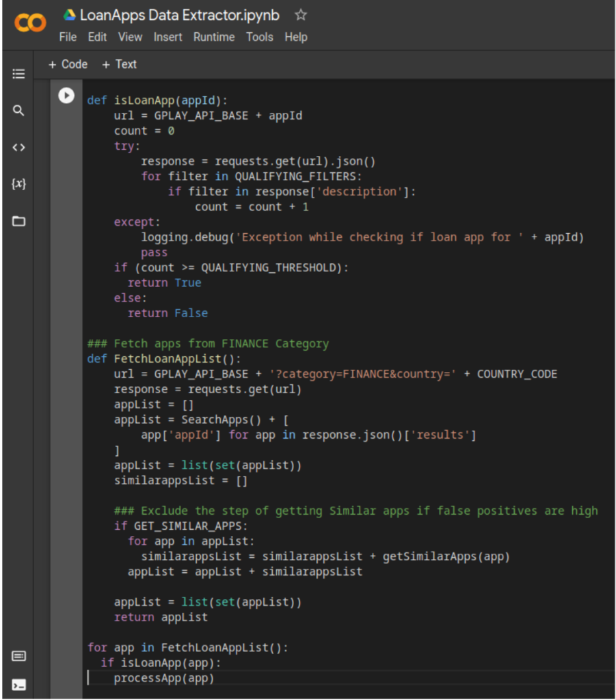Click the 'processApp(app)' line
This screenshot has width=616, height=700.
(164, 677)
